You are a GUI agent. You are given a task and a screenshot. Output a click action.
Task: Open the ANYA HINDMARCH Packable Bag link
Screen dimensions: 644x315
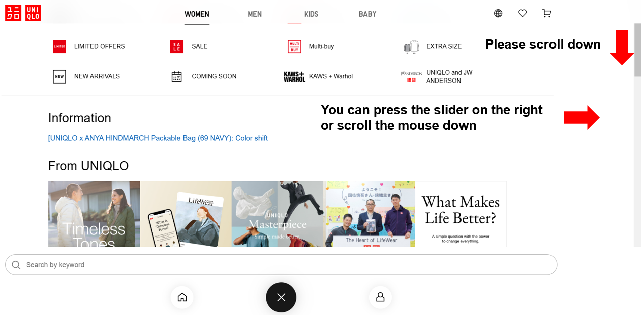pyautogui.click(x=158, y=138)
